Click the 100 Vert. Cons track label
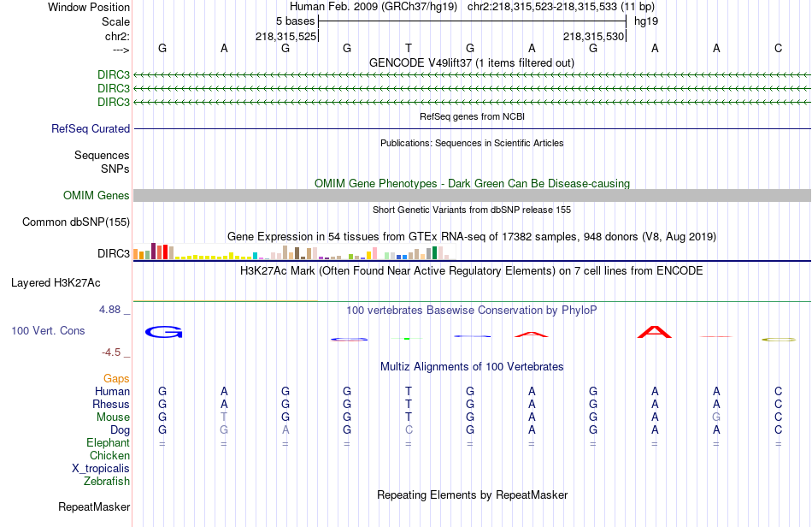 (x=48, y=330)
